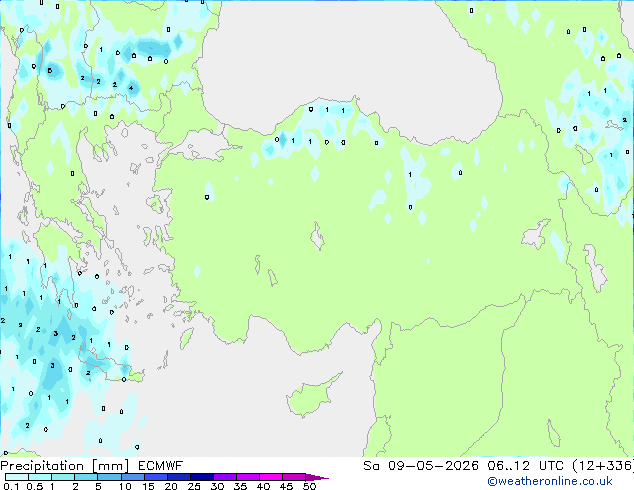Click the 0.5–1 mm legend swatch
The width and height of the screenshot is (634, 490).
(40, 477)
